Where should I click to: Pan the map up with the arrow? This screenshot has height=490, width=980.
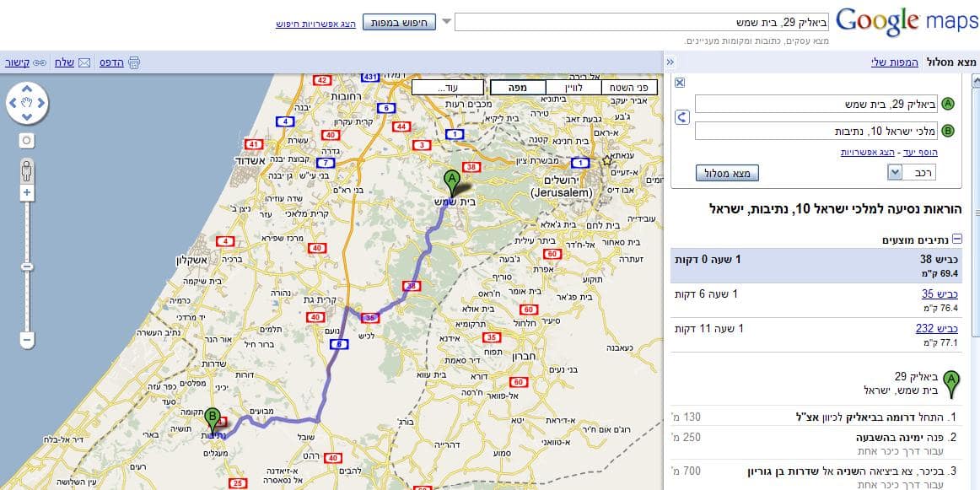click(26, 87)
